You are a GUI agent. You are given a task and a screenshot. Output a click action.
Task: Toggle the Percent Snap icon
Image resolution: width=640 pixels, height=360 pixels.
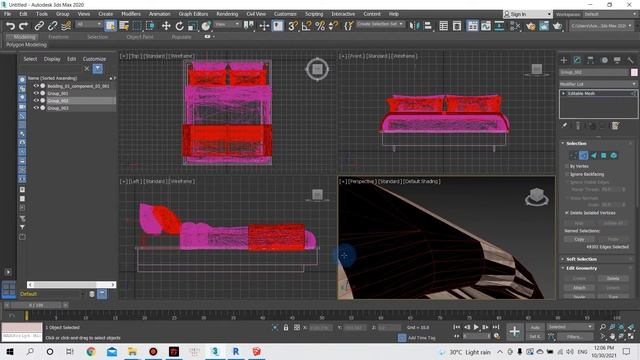320,26
